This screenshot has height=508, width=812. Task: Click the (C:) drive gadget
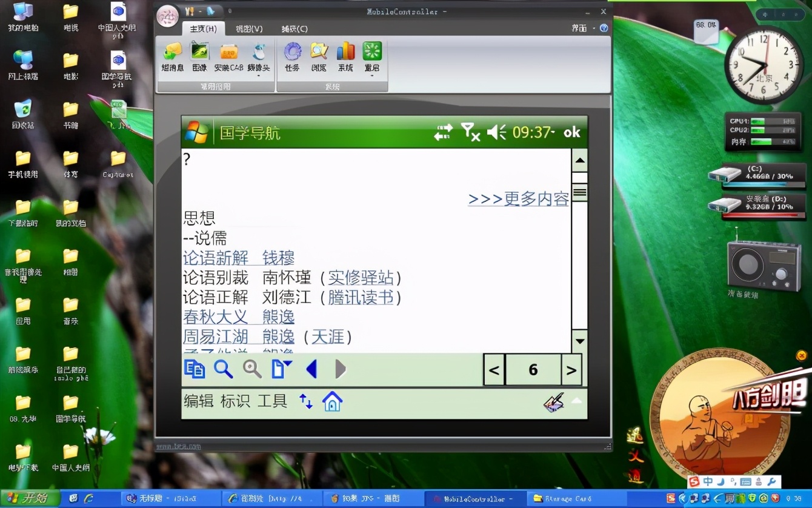tap(757, 176)
